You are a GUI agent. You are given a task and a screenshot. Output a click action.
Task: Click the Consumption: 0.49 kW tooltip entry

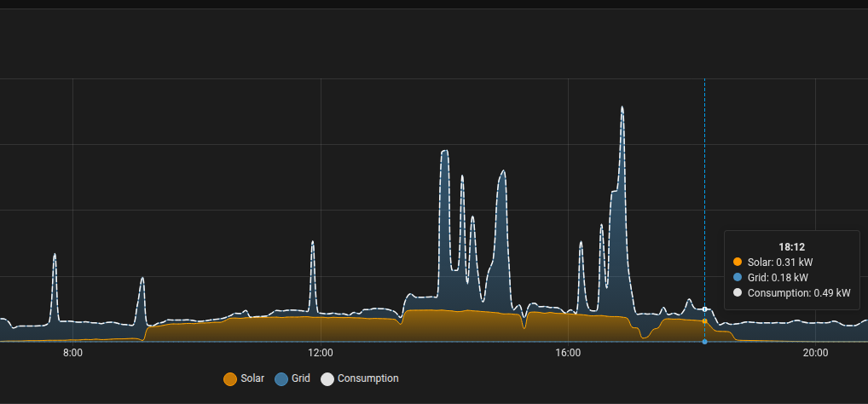point(798,292)
